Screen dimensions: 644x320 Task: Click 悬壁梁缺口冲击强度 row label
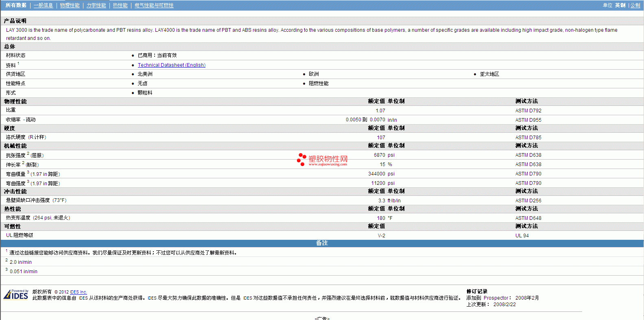click(x=36, y=200)
